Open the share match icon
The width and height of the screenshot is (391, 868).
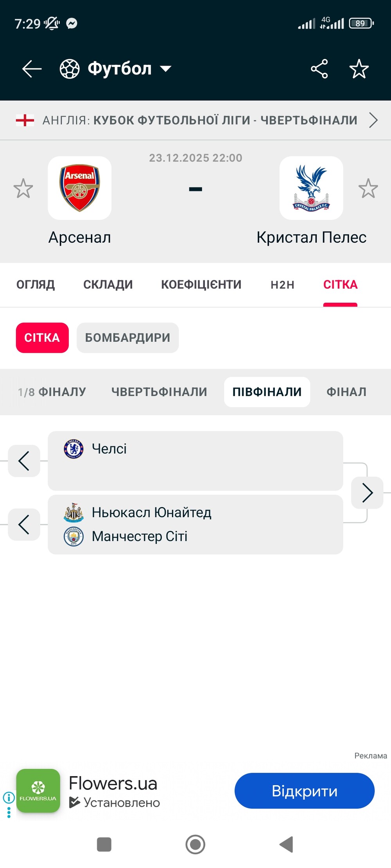tap(319, 69)
